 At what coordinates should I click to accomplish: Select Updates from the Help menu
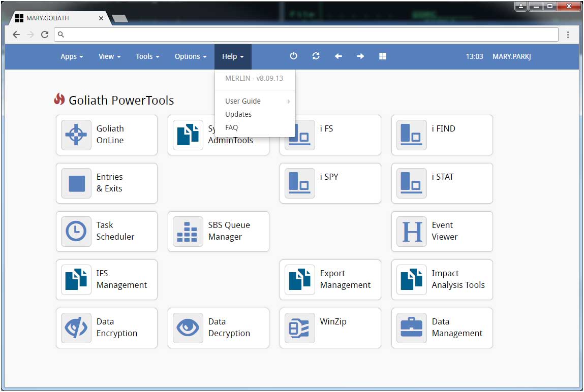tap(238, 114)
